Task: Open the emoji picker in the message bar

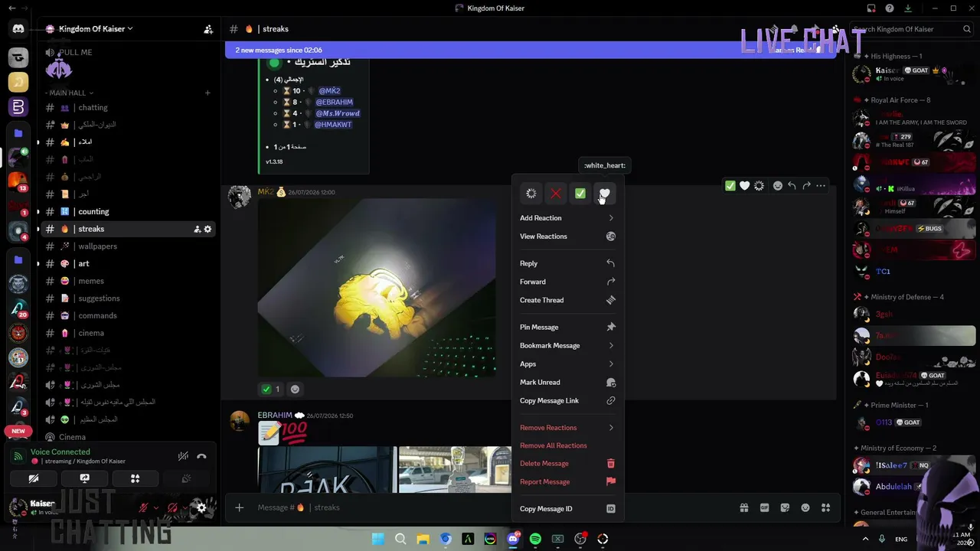Action: tap(805, 507)
